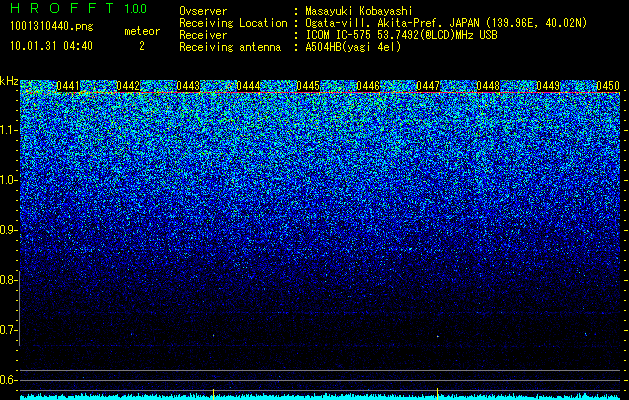Click the 'Receiving Location' label
This screenshot has width=629, height=400.
[x=233, y=23]
